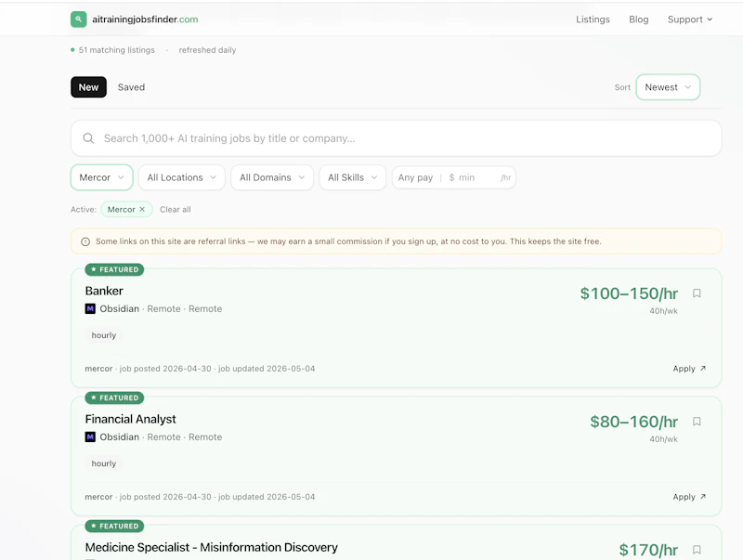Screen dimensions: 743x560
Task: Click the search magnifier icon
Action: [x=88, y=138]
